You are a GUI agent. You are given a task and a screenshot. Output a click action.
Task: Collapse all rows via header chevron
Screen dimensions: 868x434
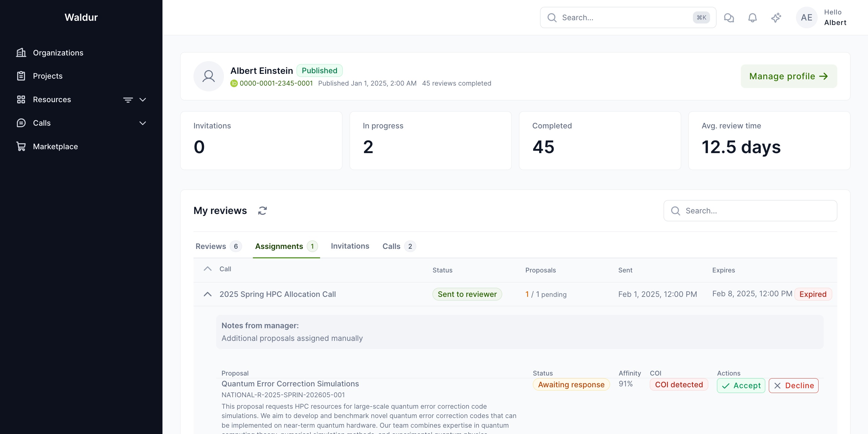pyautogui.click(x=208, y=269)
